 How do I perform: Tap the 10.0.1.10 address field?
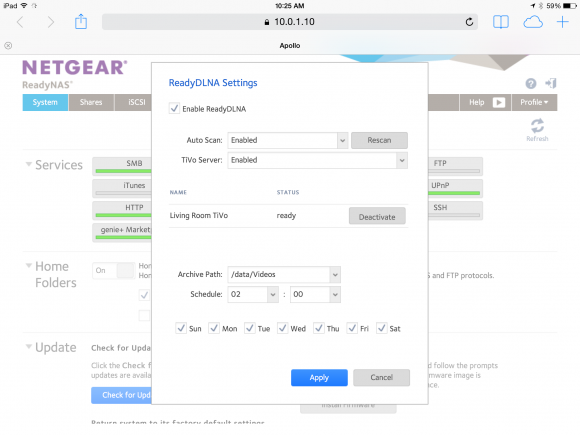[x=290, y=22]
